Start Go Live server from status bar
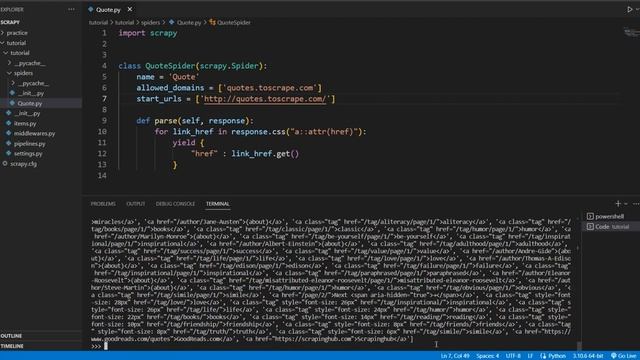The image size is (640, 360). click(624, 356)
